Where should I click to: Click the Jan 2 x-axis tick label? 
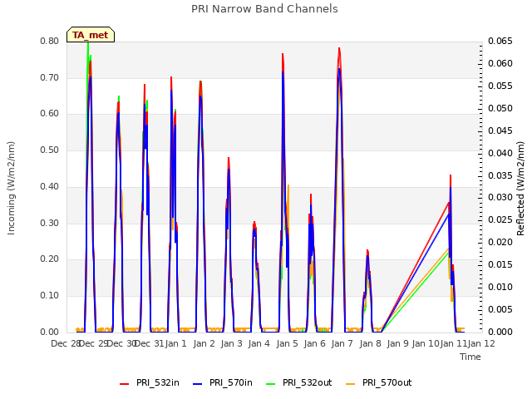click(204, 343)
